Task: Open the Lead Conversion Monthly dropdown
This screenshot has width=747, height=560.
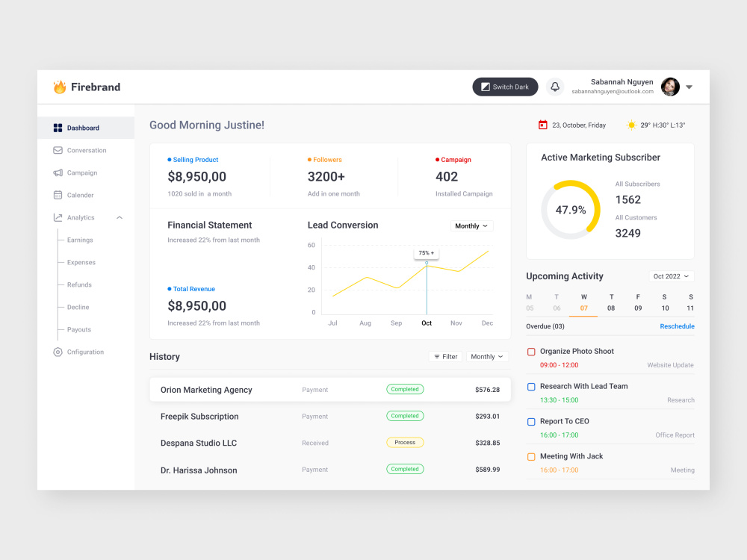Action: [471, 225]
